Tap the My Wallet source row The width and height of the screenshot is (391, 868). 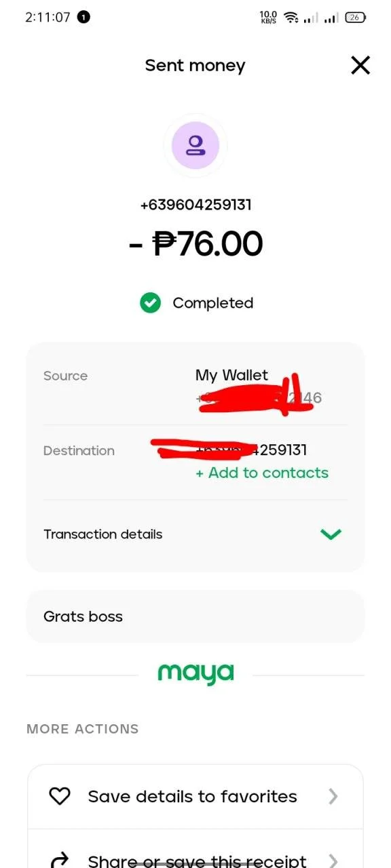(x=195, y=387)
